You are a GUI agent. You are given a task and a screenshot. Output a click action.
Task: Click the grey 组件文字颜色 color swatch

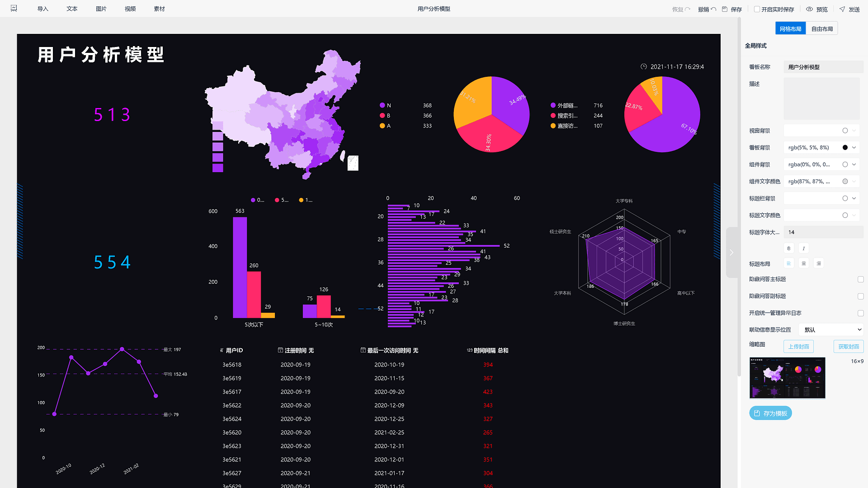[x=845, y=181]
